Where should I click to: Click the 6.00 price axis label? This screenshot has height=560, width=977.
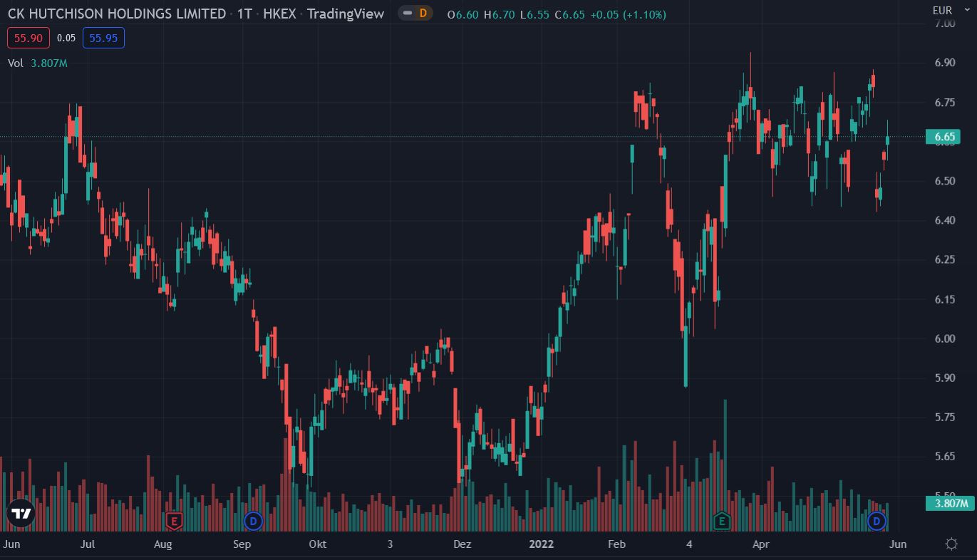click(944, 338)
